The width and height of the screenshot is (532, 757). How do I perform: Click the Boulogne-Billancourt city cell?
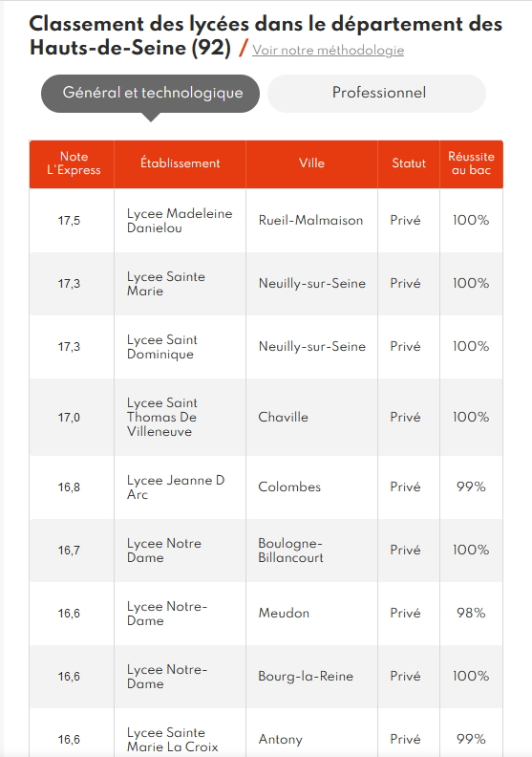pyautogui.click(x=311, y=551)
